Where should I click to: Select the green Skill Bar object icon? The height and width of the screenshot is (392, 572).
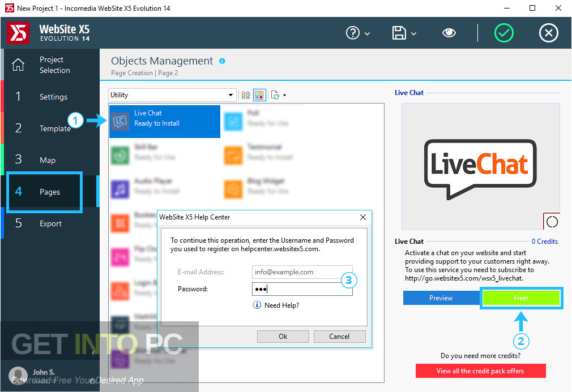[120, 156]
